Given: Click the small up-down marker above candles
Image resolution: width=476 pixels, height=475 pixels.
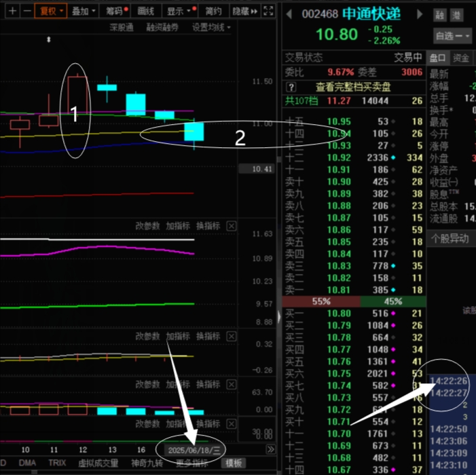Looking at the screenshot, I should pos(49,39).
